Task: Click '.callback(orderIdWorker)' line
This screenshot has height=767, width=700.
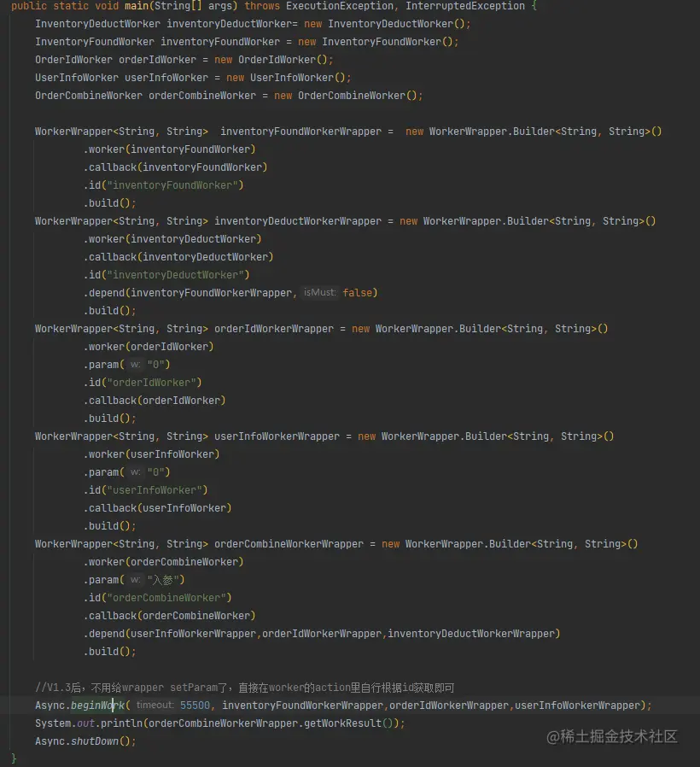Action: [155, 401]
